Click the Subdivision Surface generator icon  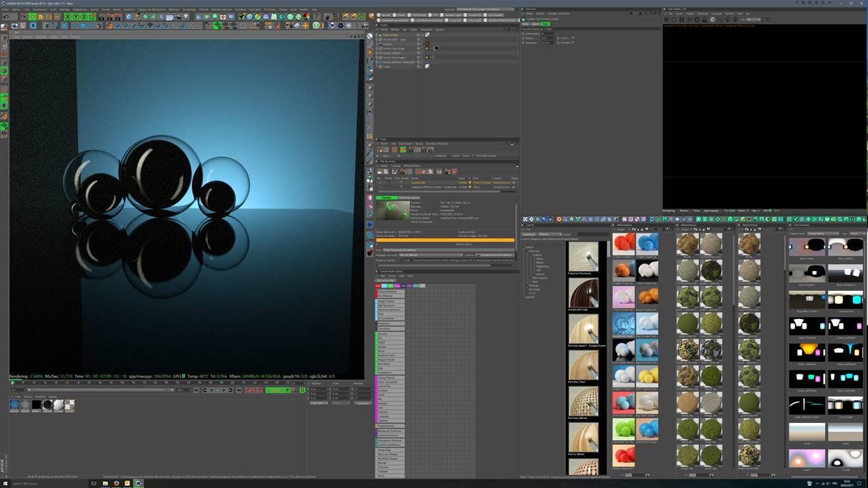[146, 17]
